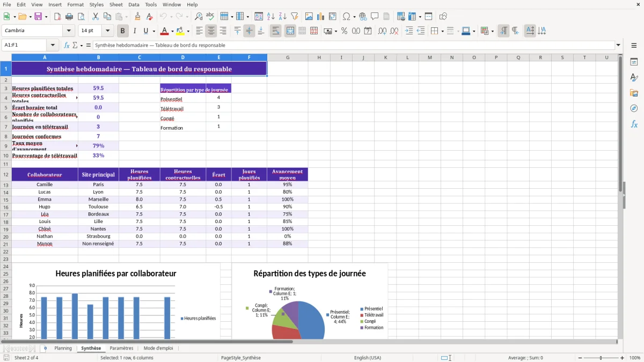Screen dimensions: 644x362
Task: Switch to the Mode d'emploi sheet tab
Action: click(158, 348)
